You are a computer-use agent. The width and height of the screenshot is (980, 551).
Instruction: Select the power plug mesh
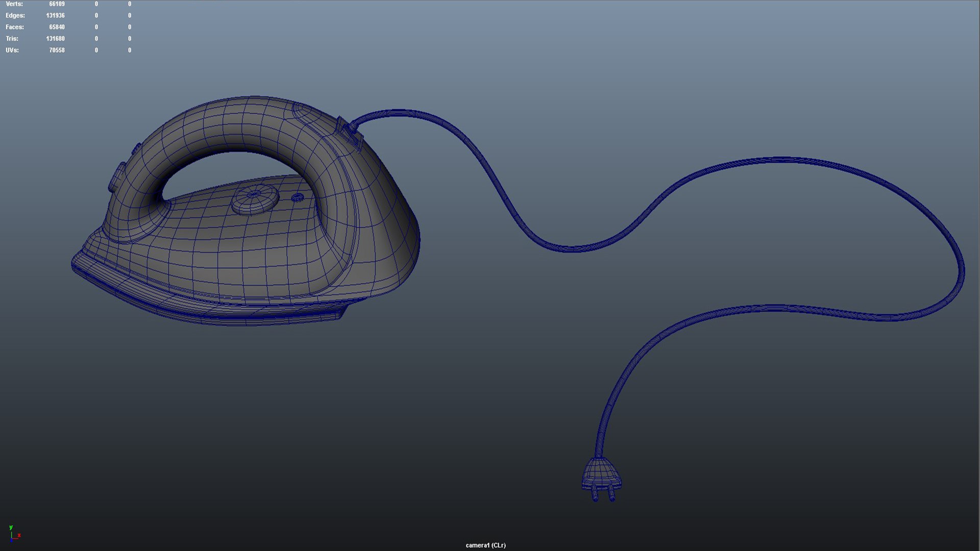(x=601, y=473)
